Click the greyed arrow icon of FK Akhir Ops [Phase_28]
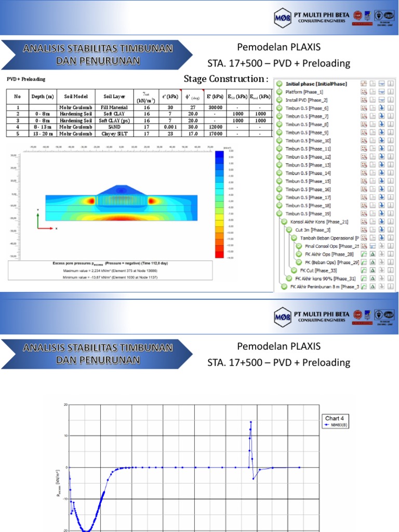This screenshot has height=532, width=399. pyautogui.click(x=381, y=254)
